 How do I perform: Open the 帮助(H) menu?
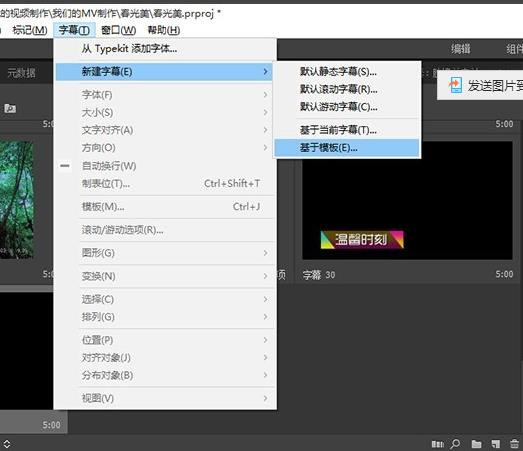[164, 30]
